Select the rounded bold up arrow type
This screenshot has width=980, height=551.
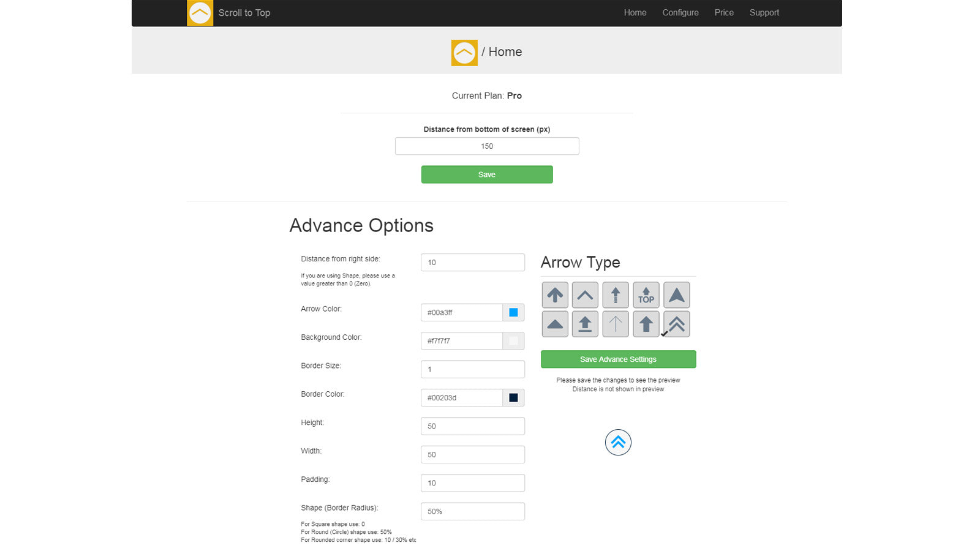555,295
